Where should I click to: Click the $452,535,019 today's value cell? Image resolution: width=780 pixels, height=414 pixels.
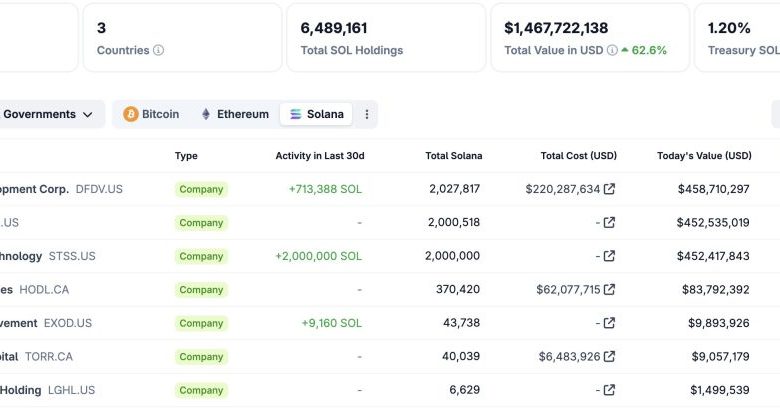coord(713,222)
